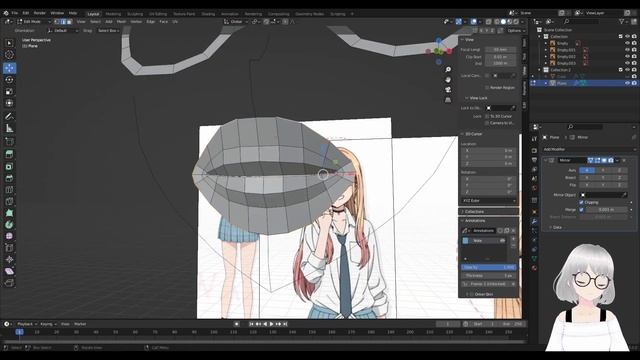640x360 pixels.
Task: Open the Modifiers wrench tab in Properties
Action: coord(534,221)
